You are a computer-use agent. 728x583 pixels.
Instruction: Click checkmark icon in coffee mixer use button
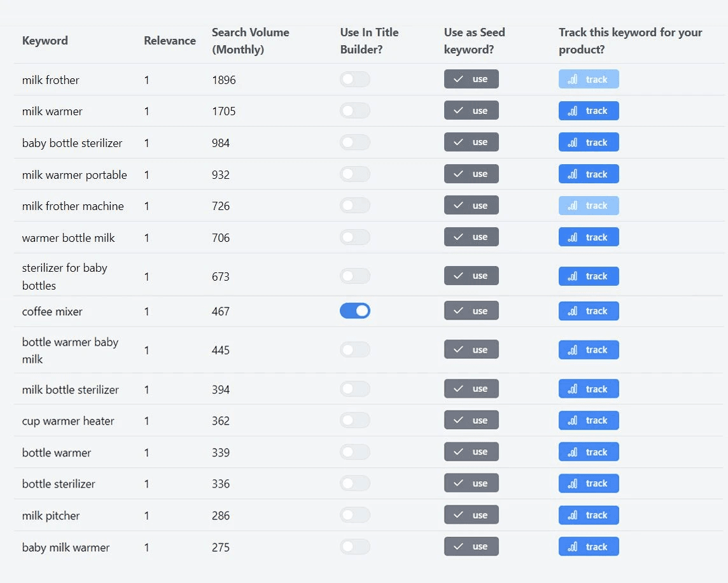pos(458,311)
